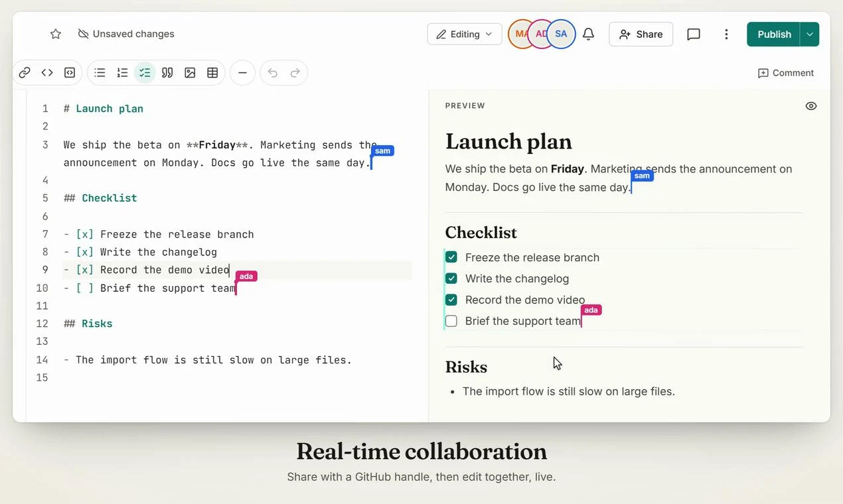Expand the Publish options arrow
Screen dimensions: 843x504
click(809, 34)
